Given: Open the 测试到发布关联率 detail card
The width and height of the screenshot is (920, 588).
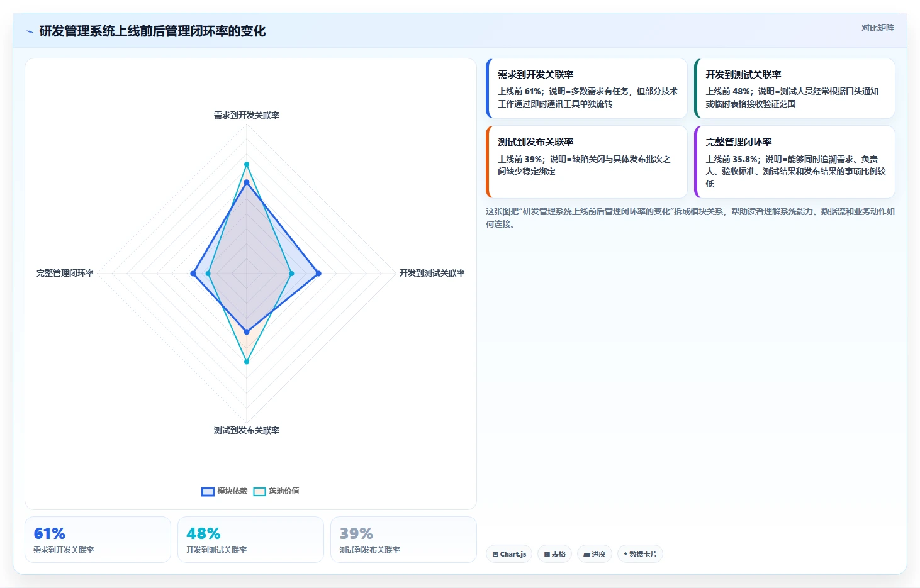Looking at the screenshot, I should 586,162.
